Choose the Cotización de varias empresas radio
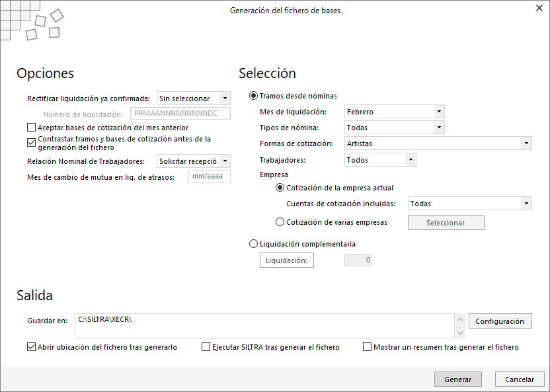The height and width of the screenshot is (392, 550). pos(280,222)
